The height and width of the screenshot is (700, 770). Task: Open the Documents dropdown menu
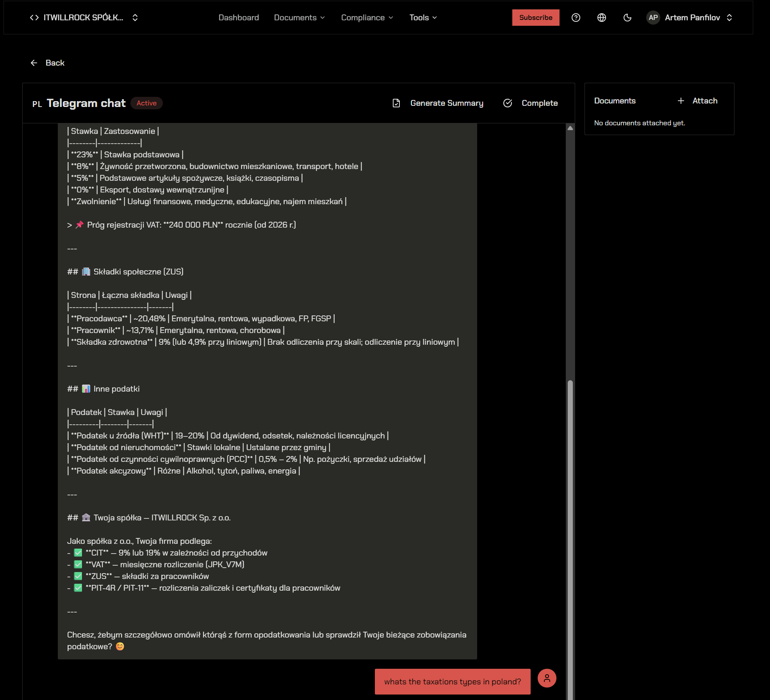299,18
